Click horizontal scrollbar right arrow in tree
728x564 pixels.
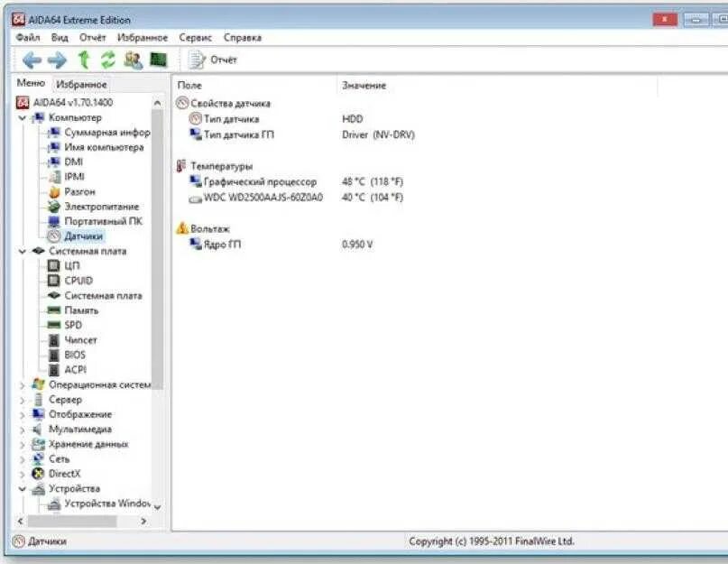(x=143, y=522)
